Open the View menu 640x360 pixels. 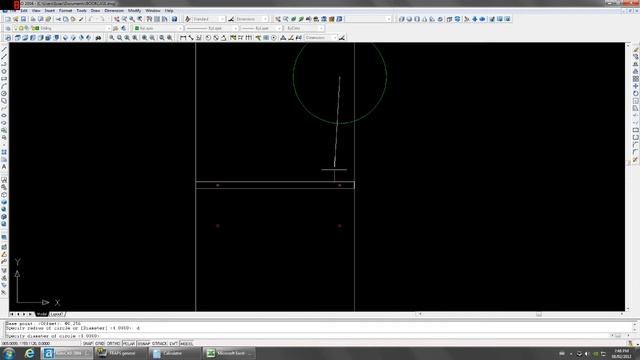click(x=36, y=11)
